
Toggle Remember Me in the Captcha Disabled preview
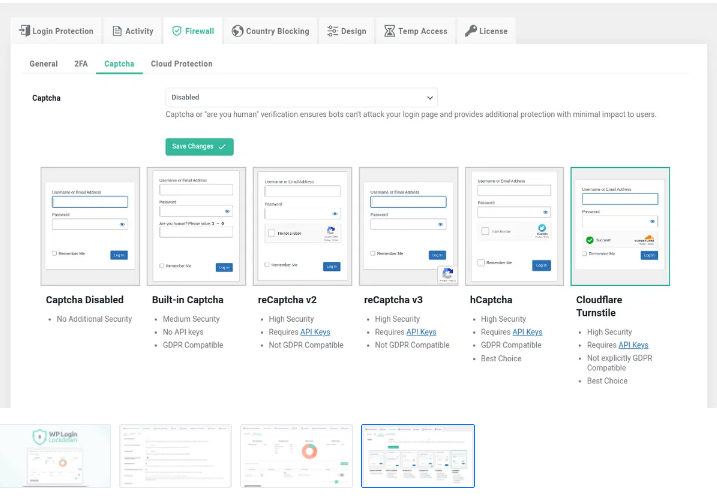pyautogui.click(x=54, y=254)
